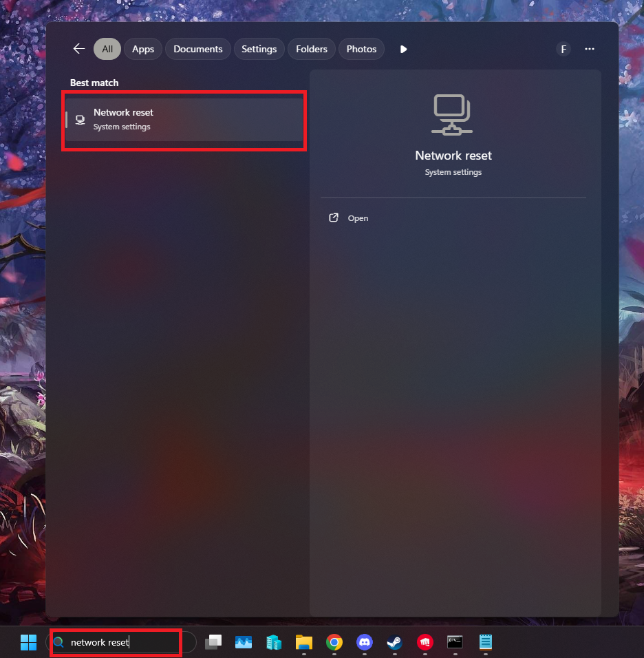Open the Windows Start menu
The image size is (644, 658).
pos(28,642)
